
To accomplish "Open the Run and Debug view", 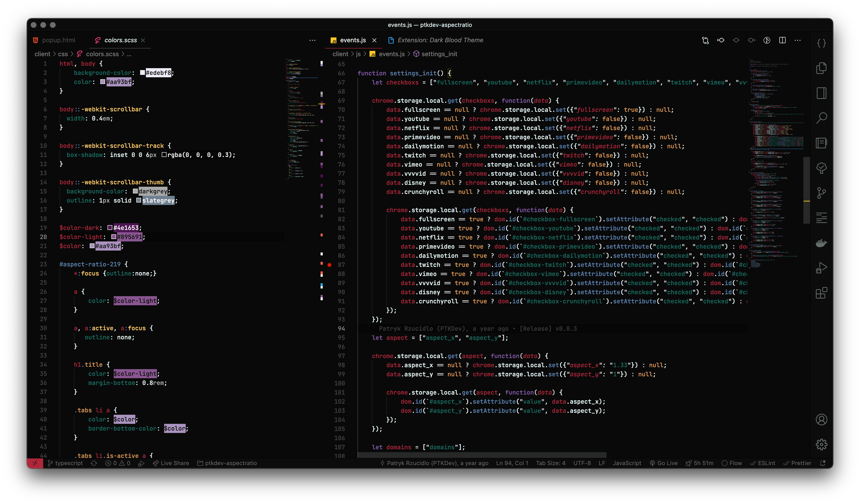I will (821, 268).
